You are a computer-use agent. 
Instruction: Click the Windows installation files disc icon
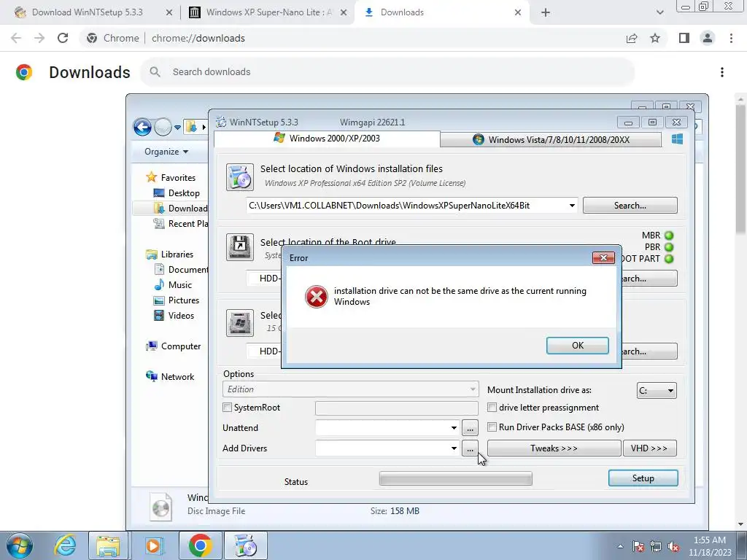pos(239,176)
